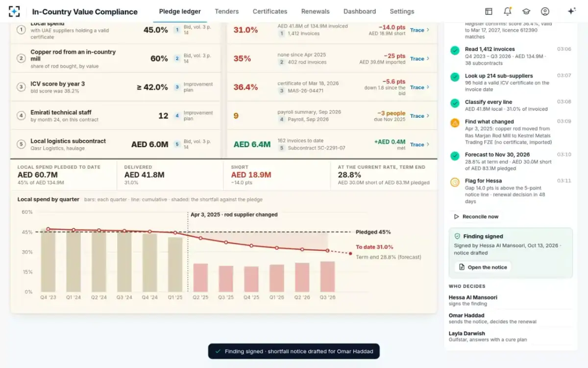Click In-Country Value Compliance title
588x368 pixels.
(85, 12)
